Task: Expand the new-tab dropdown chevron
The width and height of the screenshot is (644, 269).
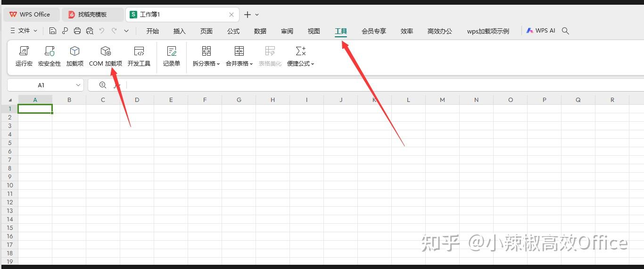Action: [257, 15]
